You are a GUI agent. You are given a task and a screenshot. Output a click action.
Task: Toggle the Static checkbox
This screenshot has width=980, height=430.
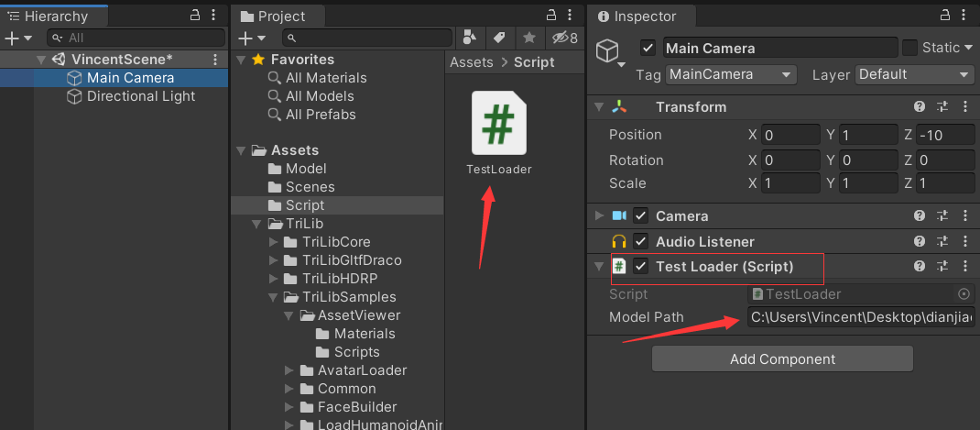(909, 48)
